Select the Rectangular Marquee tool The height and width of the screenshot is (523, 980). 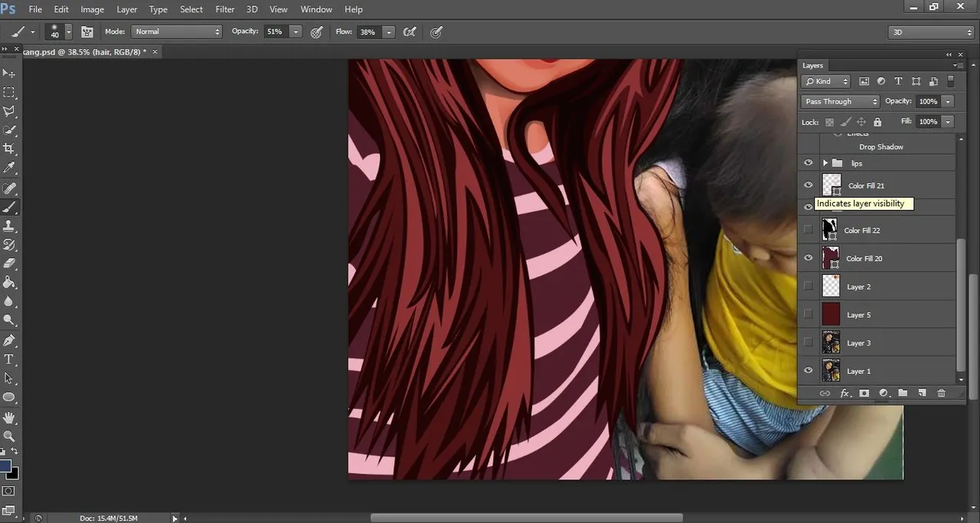click(9, 93)
